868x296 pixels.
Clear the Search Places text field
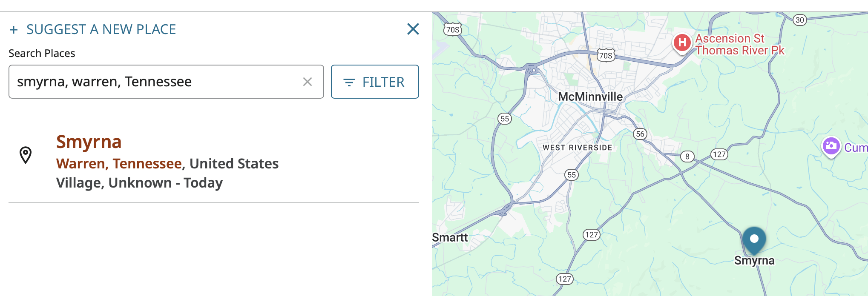coord(307,82)
